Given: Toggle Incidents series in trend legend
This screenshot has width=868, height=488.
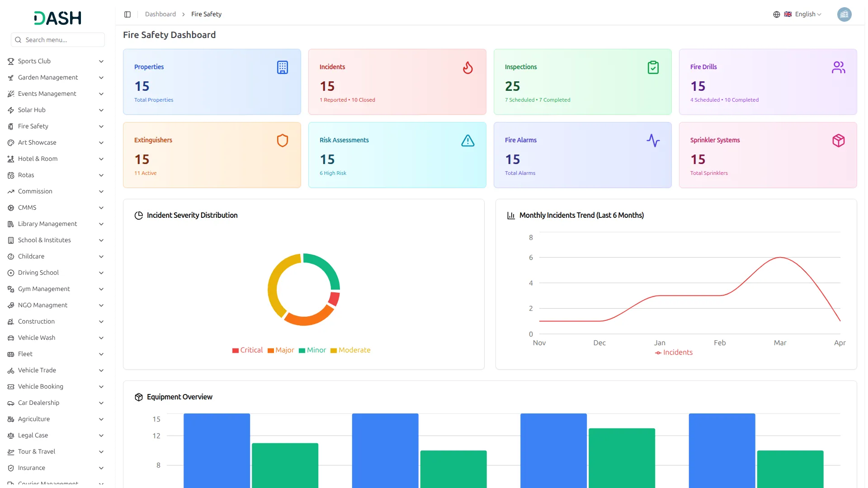Looking at the screenshot, I should tap(674, 352).
